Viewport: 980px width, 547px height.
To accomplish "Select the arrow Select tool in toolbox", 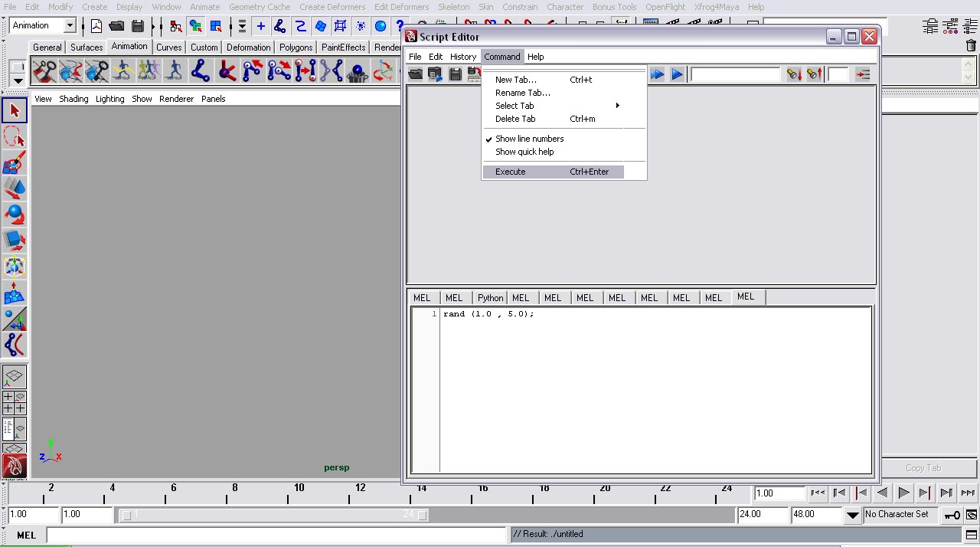I will pos(14,110).
